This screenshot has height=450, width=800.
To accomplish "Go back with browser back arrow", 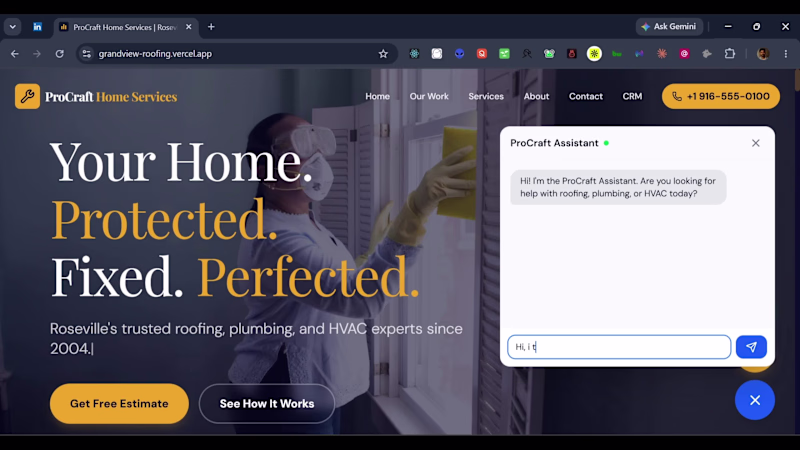I will pos(15,54).
